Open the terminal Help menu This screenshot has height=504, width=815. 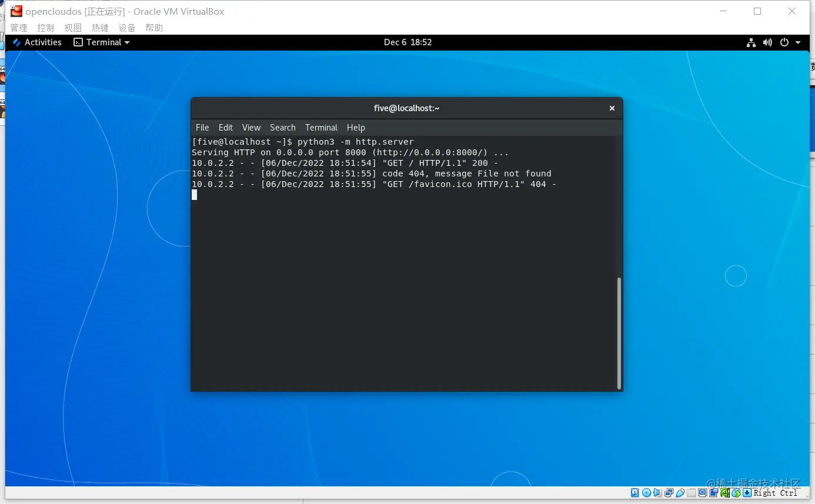tap(356, 128)
